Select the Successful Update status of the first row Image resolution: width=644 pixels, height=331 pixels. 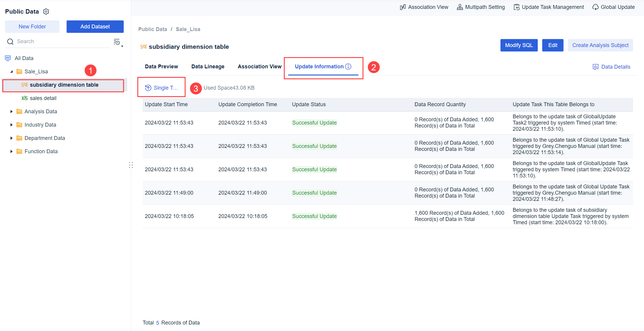pyautogui.click(x=314, y=122)
